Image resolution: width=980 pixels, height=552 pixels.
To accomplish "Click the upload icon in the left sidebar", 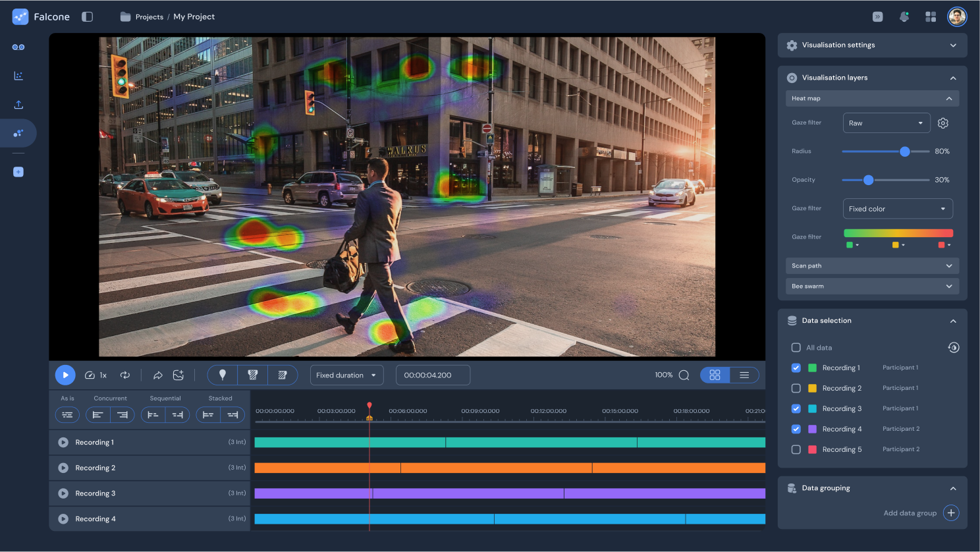I will 18,105.
